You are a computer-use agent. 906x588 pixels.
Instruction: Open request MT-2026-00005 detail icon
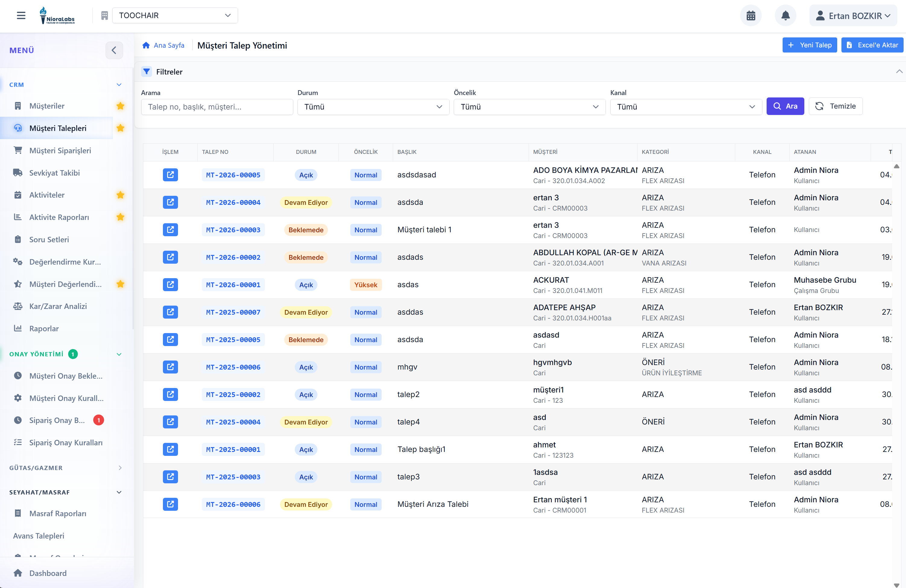[x=170, y=175]
